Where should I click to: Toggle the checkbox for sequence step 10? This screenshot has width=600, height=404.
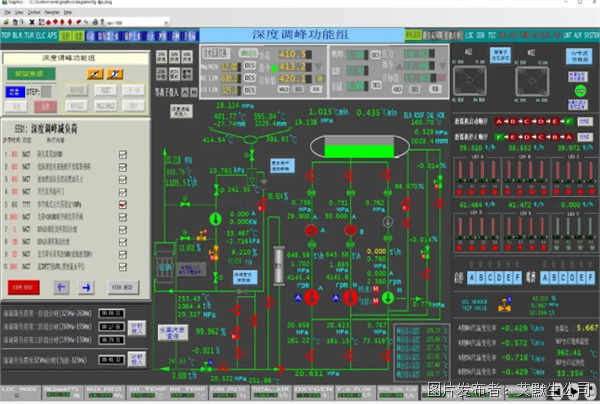(x=123, y=267)
